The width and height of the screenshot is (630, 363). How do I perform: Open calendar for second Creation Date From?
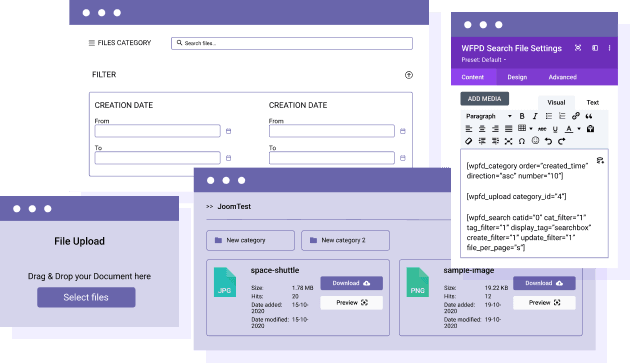pyautogui.click(x=403, y=131)
